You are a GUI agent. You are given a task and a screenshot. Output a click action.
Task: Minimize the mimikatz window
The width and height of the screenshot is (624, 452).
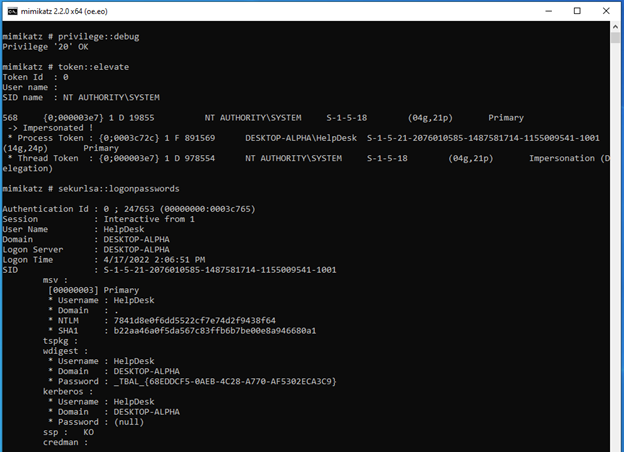tap(548, 11)
